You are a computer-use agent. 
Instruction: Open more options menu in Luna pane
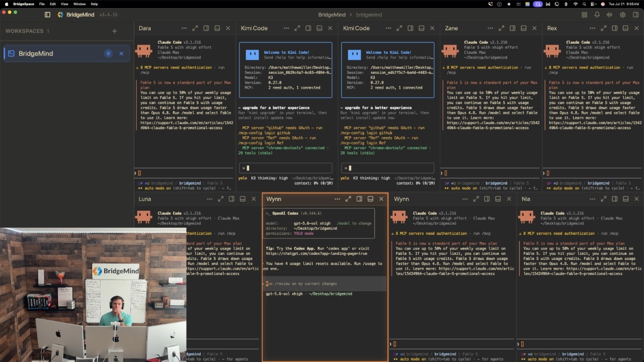click(x=210, y=199)
